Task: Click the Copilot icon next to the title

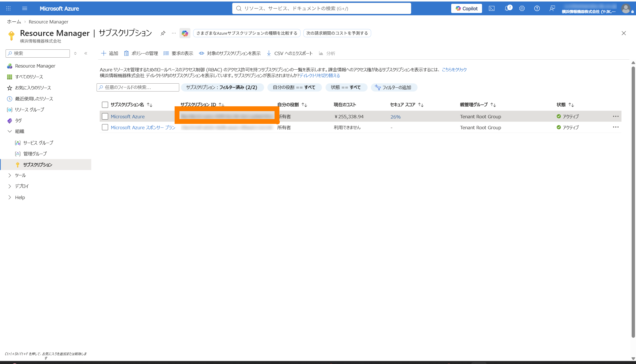Action: click(x=185, y=33)
